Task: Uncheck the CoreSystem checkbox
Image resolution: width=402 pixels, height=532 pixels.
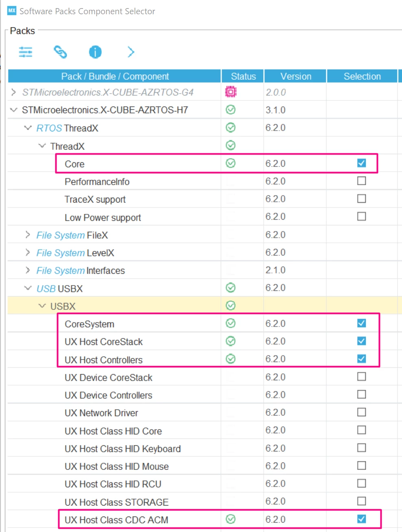Action: pos(361,323)
